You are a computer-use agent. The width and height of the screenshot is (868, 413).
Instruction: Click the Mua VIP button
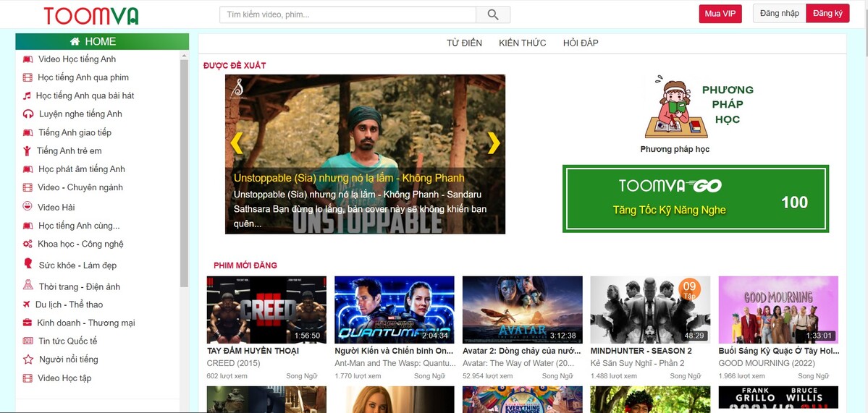click(720, 14)
